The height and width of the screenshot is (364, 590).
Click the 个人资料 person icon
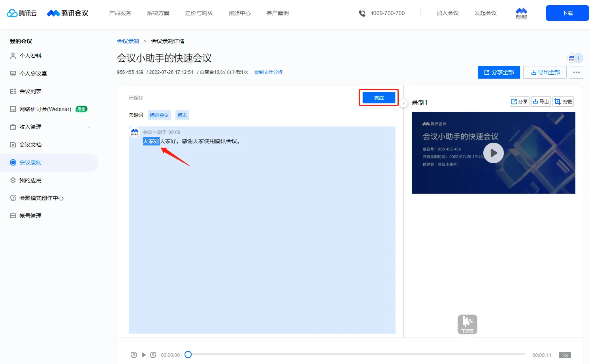(13, 56)
